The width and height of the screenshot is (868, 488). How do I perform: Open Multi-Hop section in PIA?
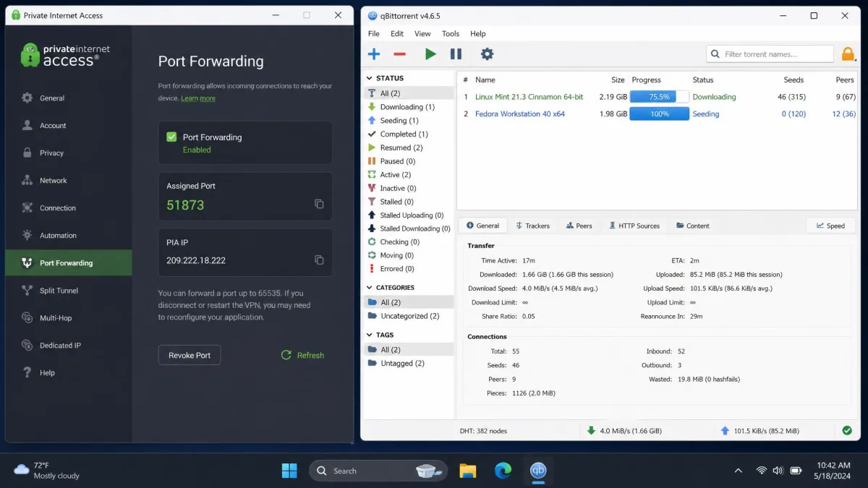pyautogui.click(x=69, y=318)
